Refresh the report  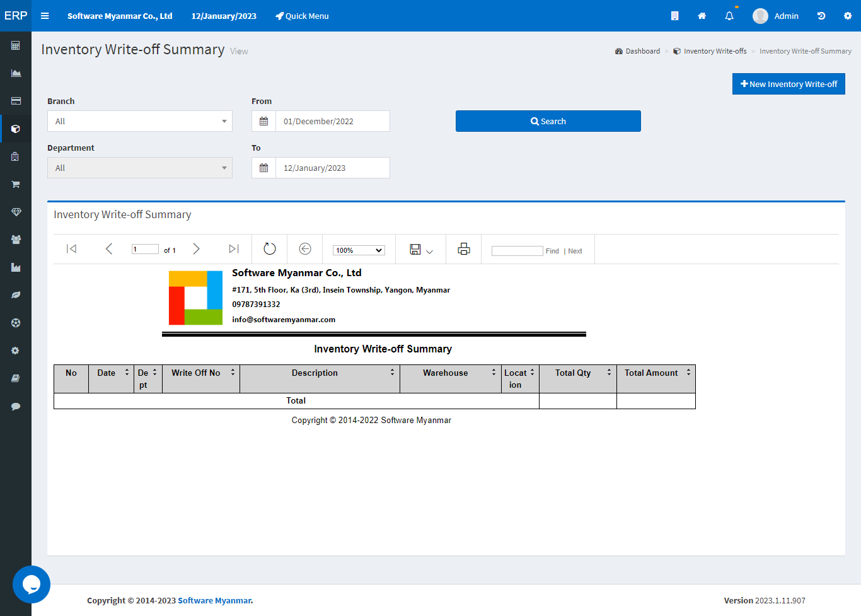(x=270, y=249)
